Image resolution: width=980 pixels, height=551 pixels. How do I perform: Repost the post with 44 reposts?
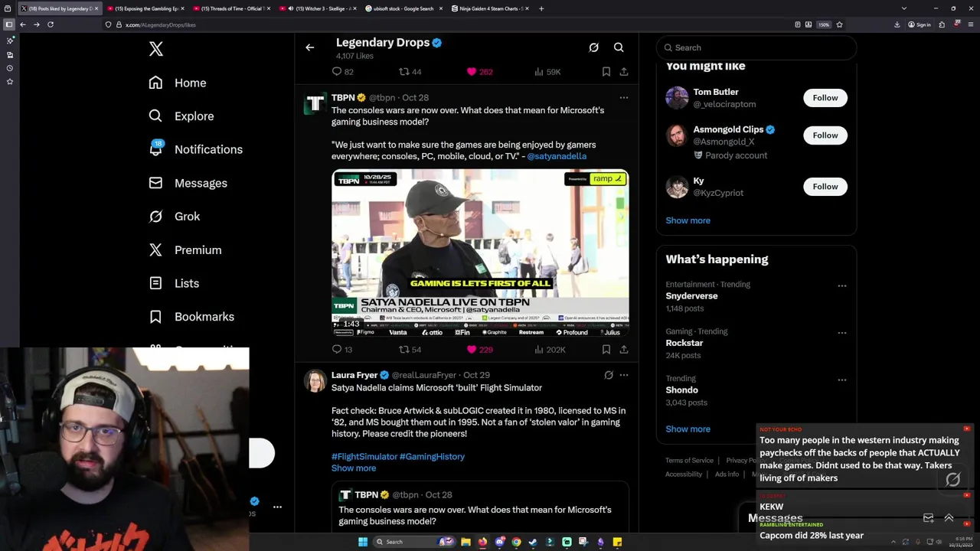point(410,71)
